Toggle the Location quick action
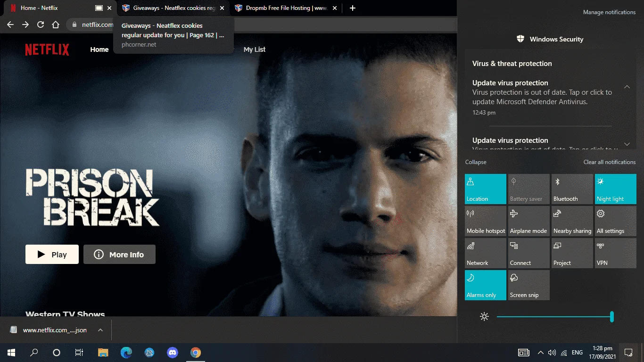This screenshot has width=644, height=362. [x=486, y=189]
